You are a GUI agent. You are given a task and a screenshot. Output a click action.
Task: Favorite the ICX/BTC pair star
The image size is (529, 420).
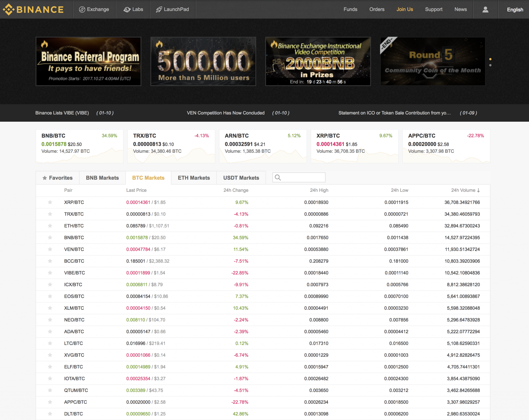pyautogui.click(x=50, y=285)
